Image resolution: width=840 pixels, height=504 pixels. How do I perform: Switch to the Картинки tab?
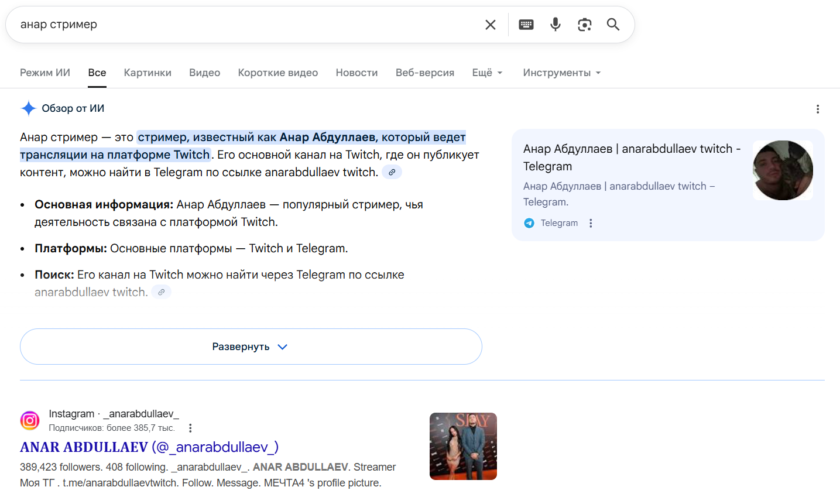148,73
